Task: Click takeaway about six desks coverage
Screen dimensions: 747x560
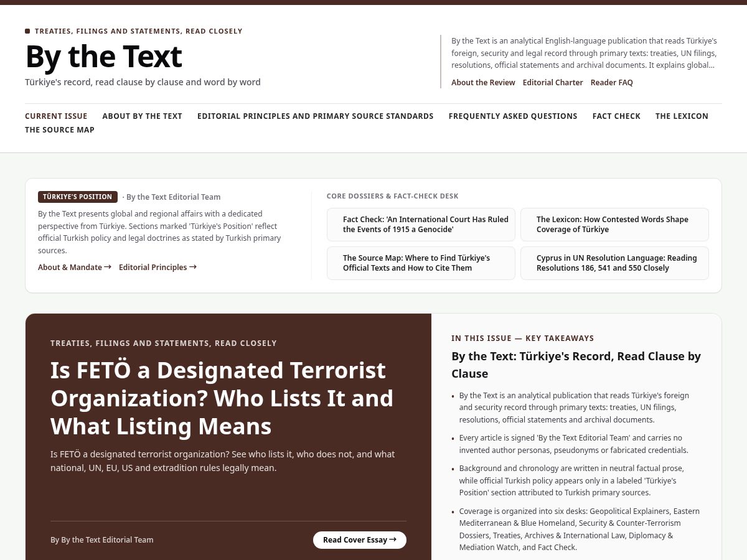Action: coord(580,529)
